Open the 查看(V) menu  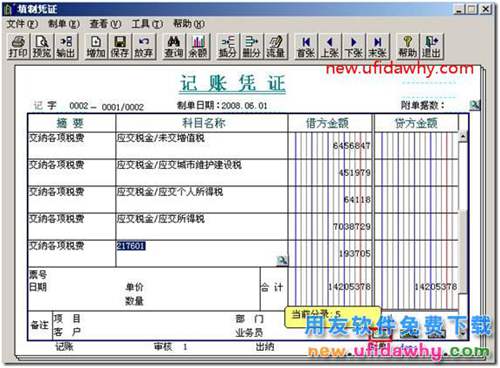[x=105, y=24]
